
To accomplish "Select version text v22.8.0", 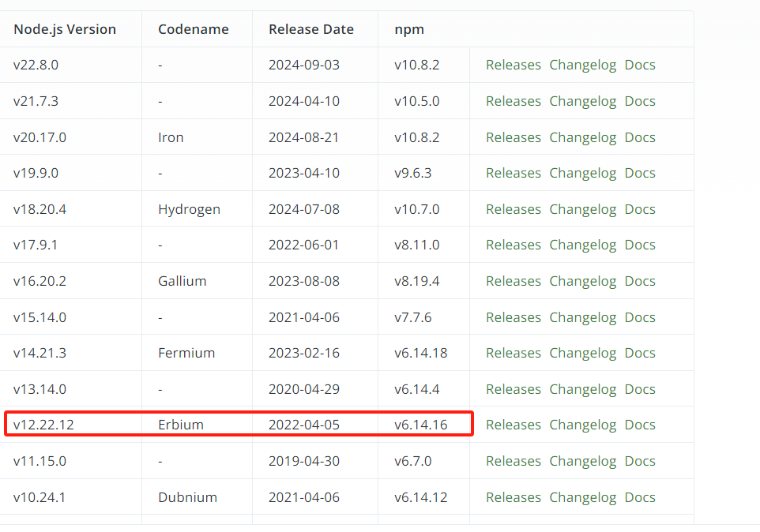I will point(36,65).
